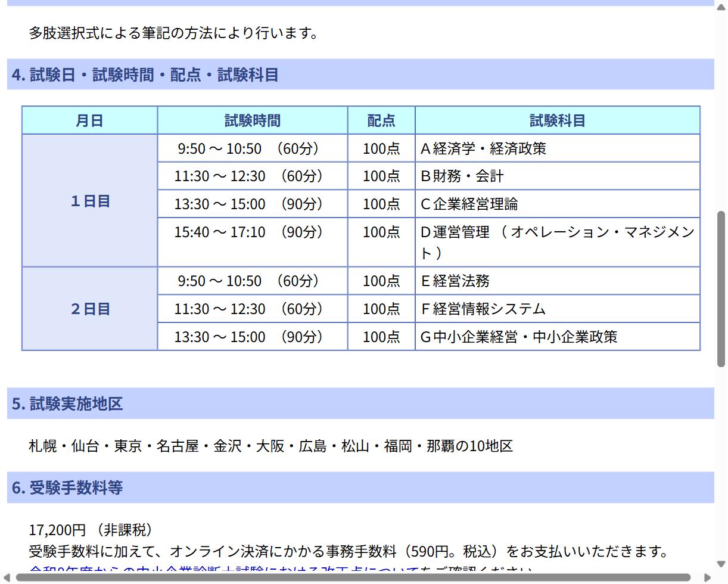Click the time cell for G中小企業経営・中小企業政策
Viewport: 728px width, 584px height.
pyautogui.click(x=253, y=336)
